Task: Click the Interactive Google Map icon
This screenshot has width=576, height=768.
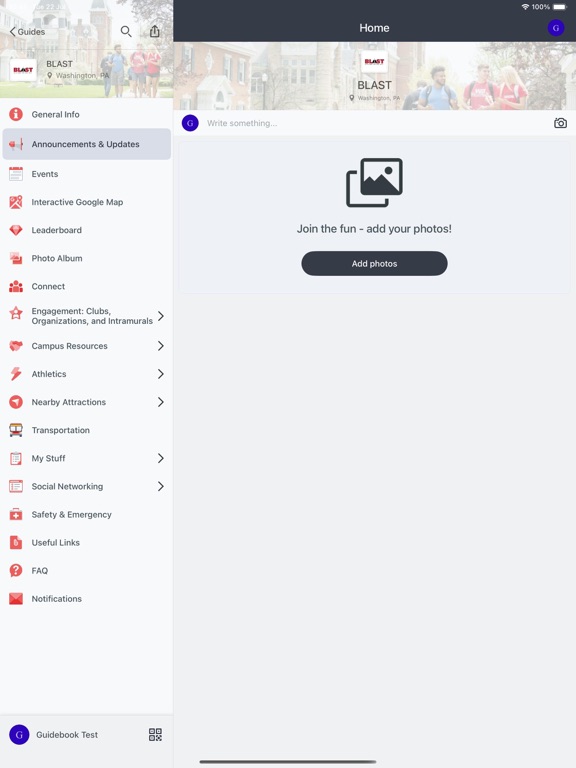Action: point(16,202)
